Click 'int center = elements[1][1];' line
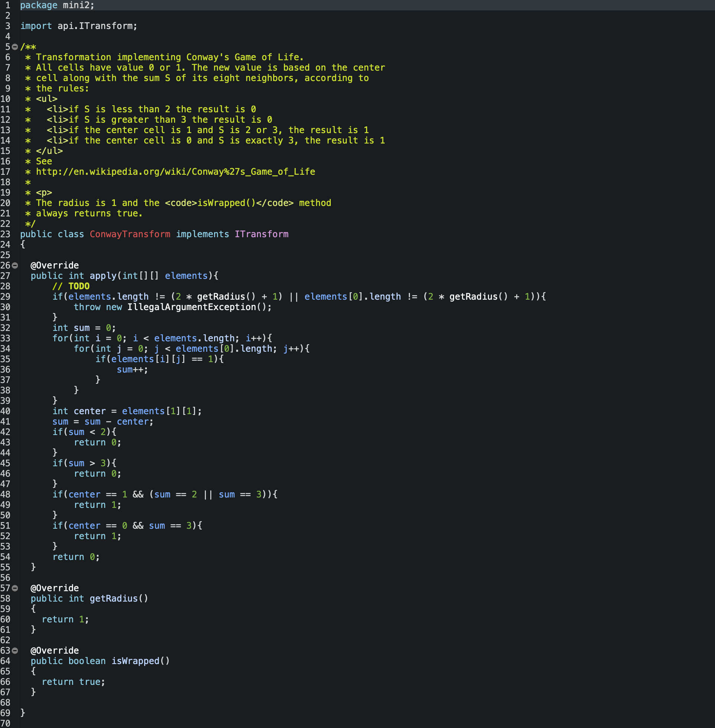Image resolution: width=715 pixels, height=728 pixels. coord(127,411)
